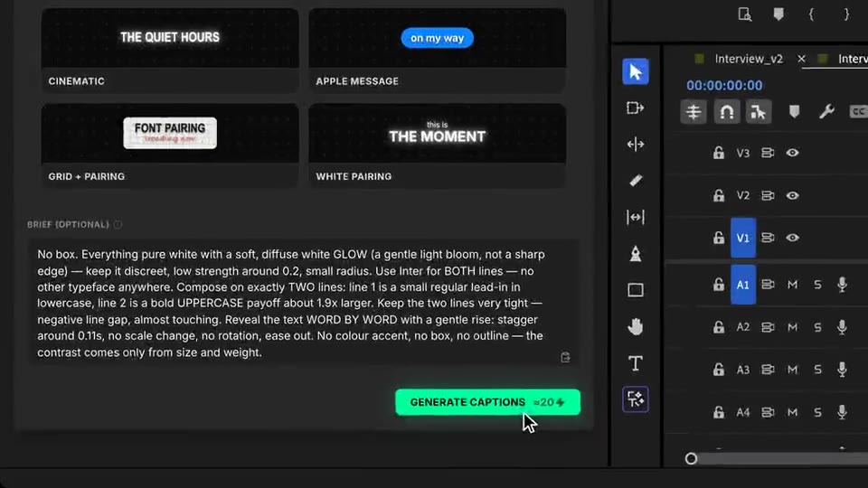Solo the A4 audio track
The width and height of the screenshot is (868, 488).
[817, 412]
